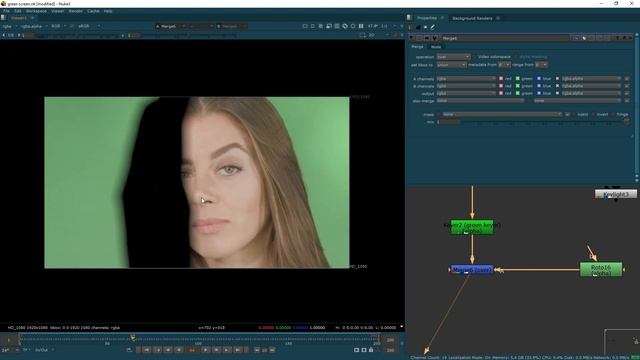Toggle the B channels red checkbox
The height and width of the screenshot is (360, 640).
click(x=501, y=86)
